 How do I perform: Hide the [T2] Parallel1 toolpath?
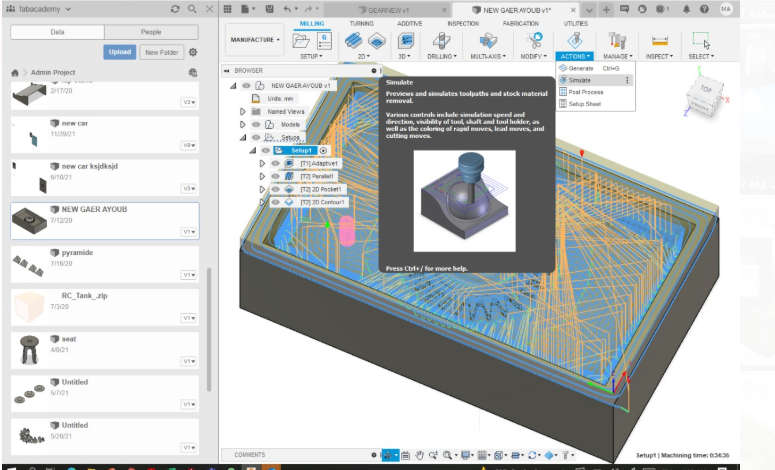276,176
